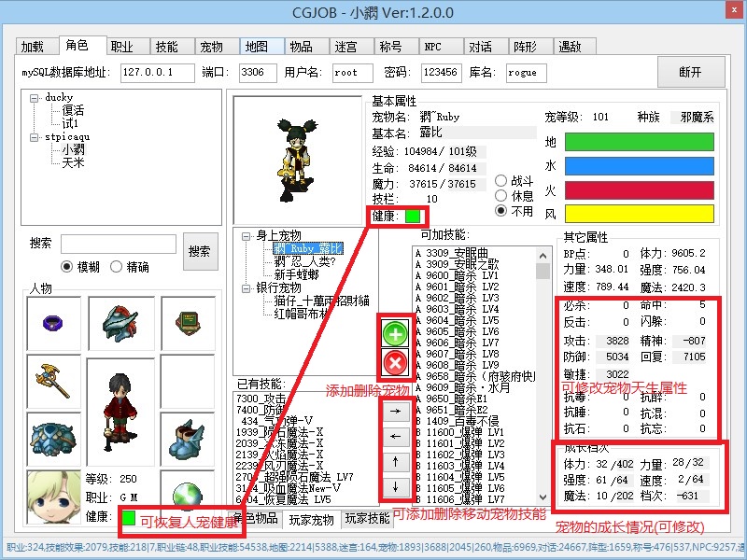Choose the 精确 search mode option
747x560 pixels.
(x=117, y=267)
